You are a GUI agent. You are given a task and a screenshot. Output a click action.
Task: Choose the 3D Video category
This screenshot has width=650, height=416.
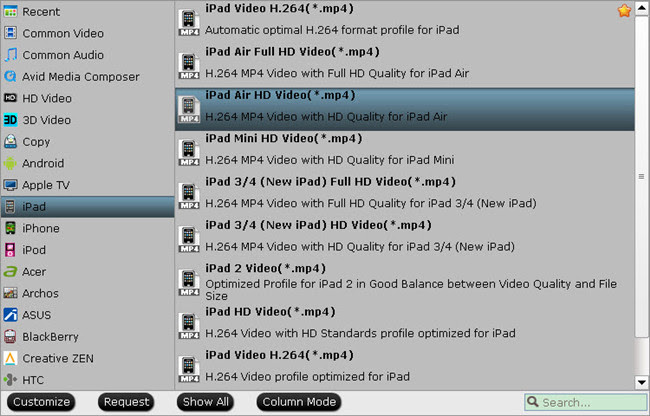point(87,120)
